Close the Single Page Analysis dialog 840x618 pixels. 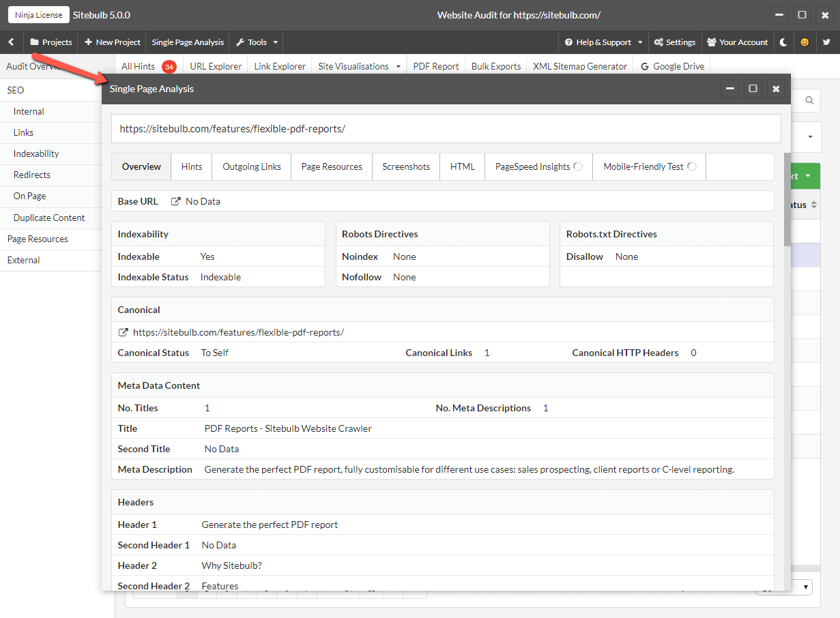pos(776,89)
